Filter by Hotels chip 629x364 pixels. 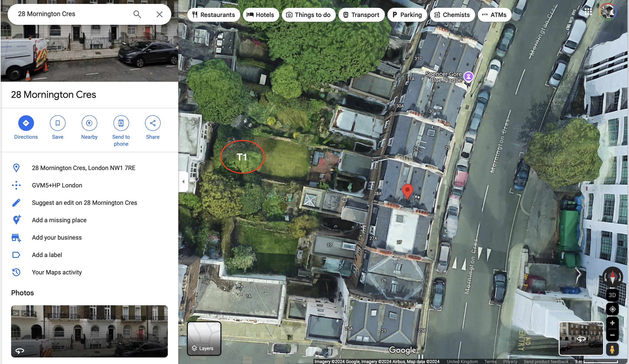[x=261, y=15]
